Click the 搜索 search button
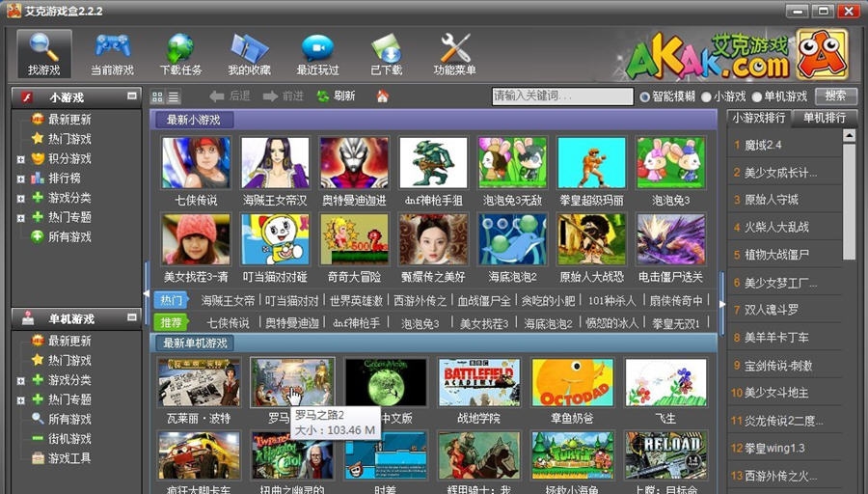 (835, 96)
